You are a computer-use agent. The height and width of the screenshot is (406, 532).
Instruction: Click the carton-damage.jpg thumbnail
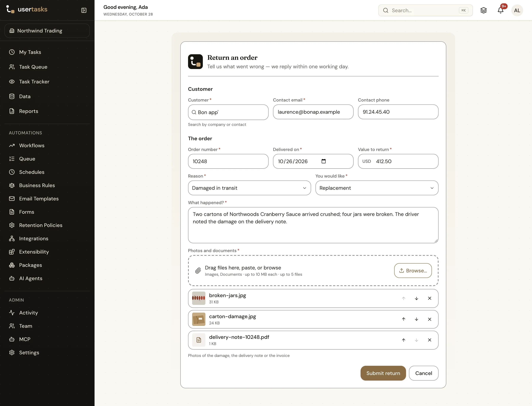199,319
